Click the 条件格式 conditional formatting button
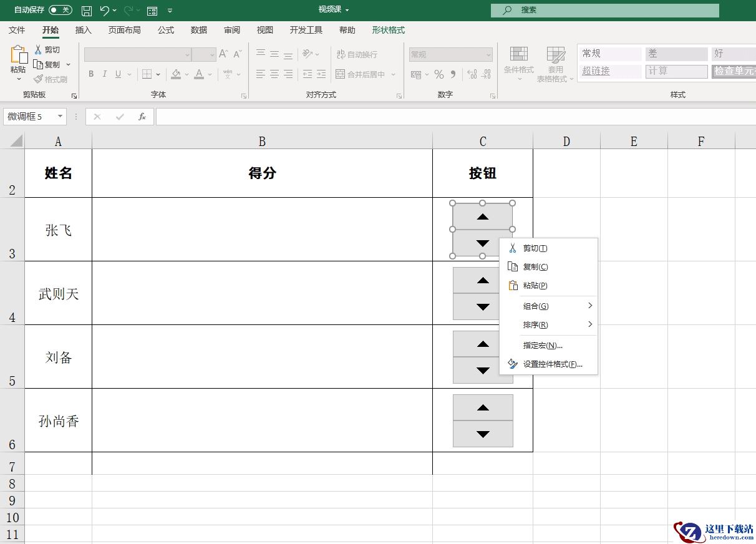Viewport: 756px width, 544px height. [x=519, y=64]
